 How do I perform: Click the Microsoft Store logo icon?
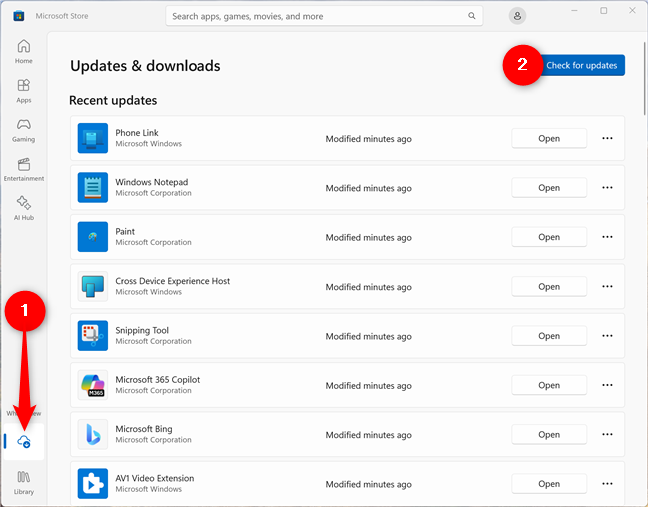[x=19, y=16]
